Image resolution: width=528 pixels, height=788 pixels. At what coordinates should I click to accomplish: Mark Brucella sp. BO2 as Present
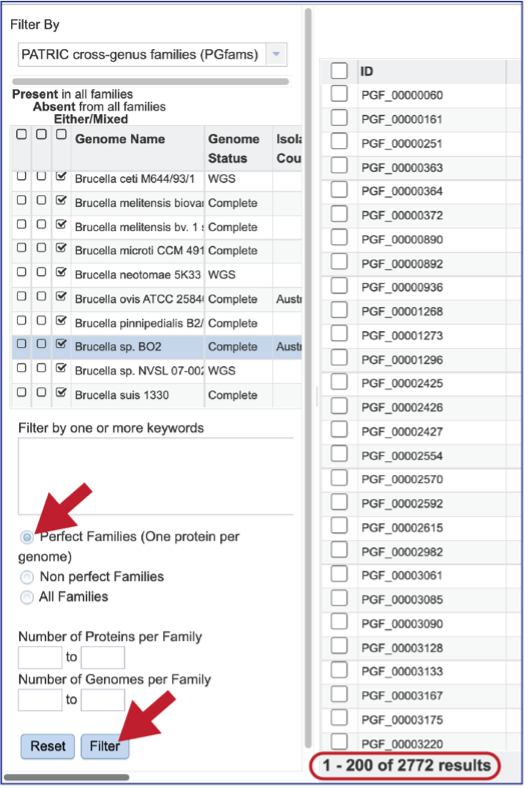click(x=22, y=344)
